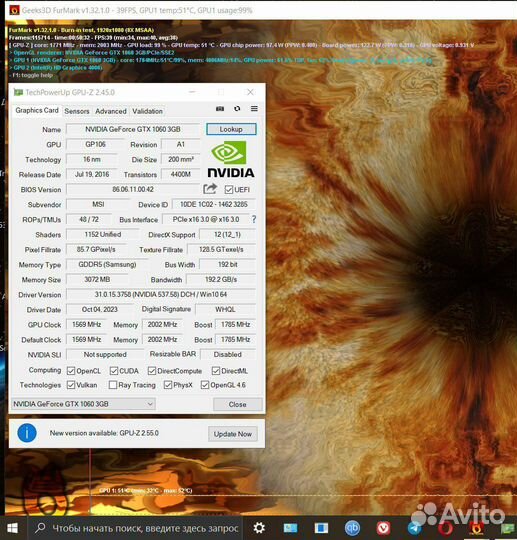Click the GPU-Z screenshot camera icon
This screenshot has width=517, height=540.
220,109
